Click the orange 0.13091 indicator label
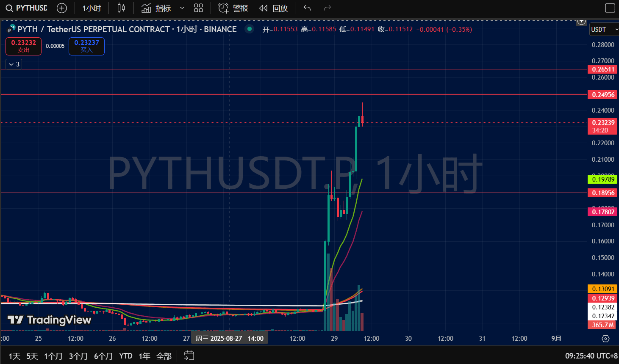619x364 pixels. [x=602, y=289]
